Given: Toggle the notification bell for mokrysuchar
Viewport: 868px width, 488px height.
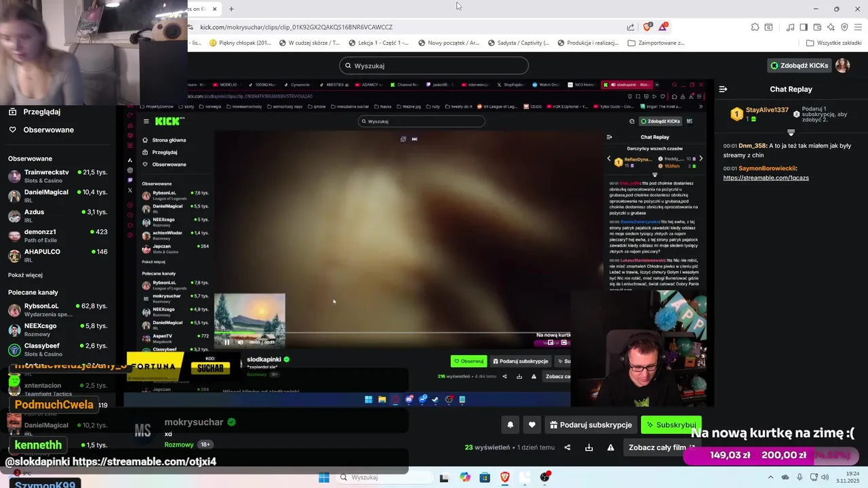Looking at the screenshot, I should pyautogui.click(x=511, y=425).
